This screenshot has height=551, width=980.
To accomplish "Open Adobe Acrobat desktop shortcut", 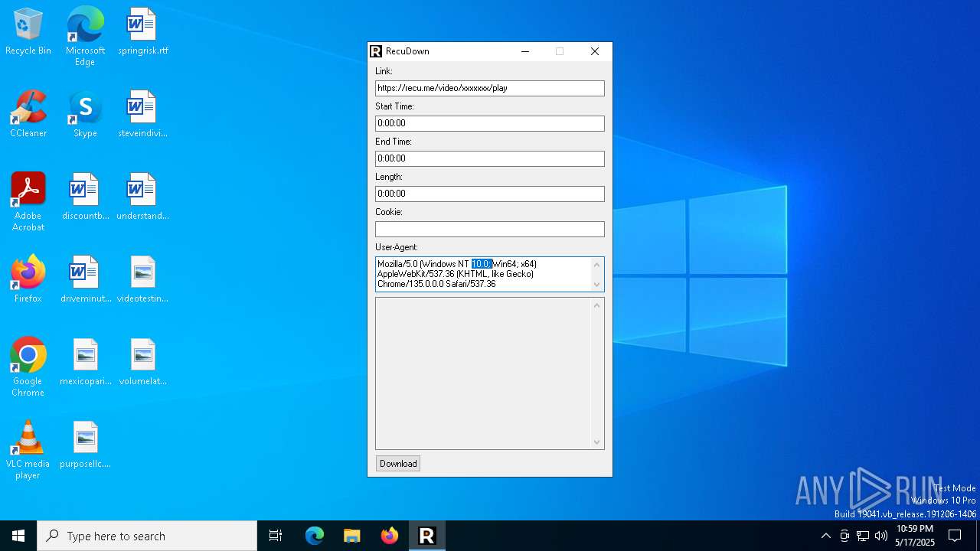I will click(x=28, y=202).
